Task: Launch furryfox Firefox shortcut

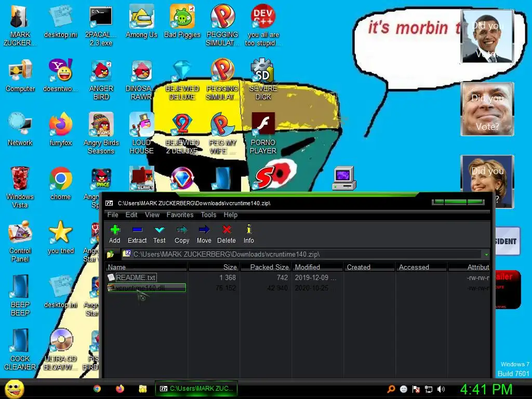Action: [60, 129]
